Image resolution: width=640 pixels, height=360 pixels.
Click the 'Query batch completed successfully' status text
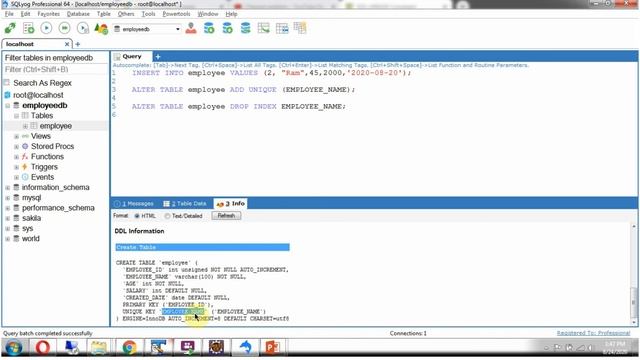(x=48, y=333)
